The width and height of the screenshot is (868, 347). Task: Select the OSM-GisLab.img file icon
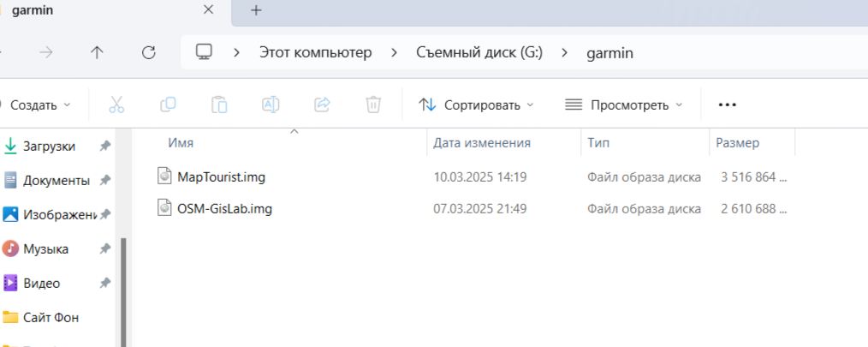tap(164, 209)
